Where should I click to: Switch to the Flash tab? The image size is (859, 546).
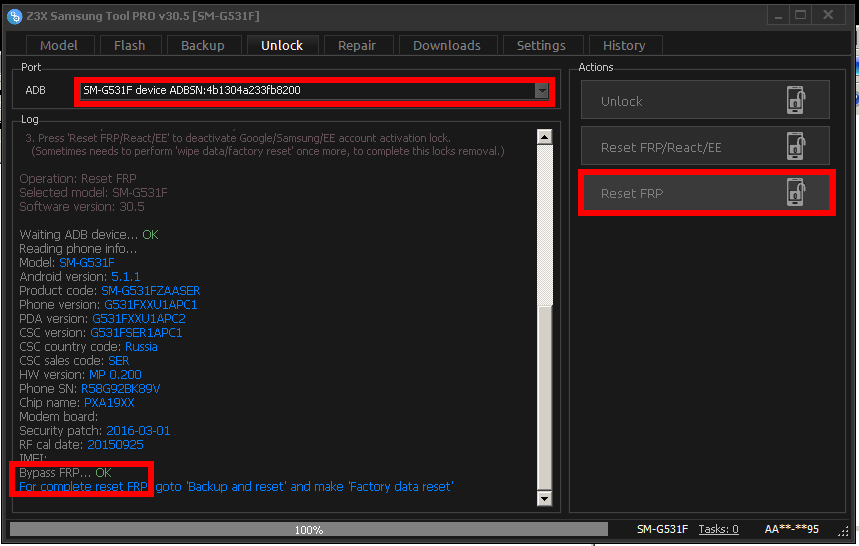coord(130,45)
